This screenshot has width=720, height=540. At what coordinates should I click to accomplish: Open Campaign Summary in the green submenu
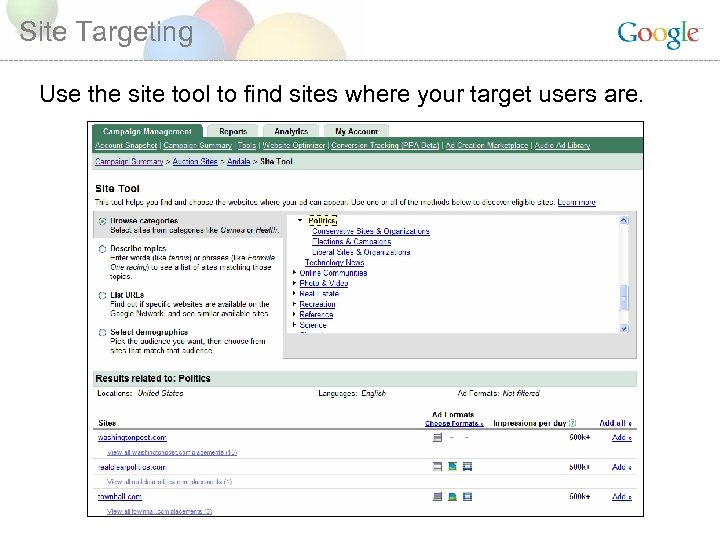pyautogui.click(x=197, y=145)
